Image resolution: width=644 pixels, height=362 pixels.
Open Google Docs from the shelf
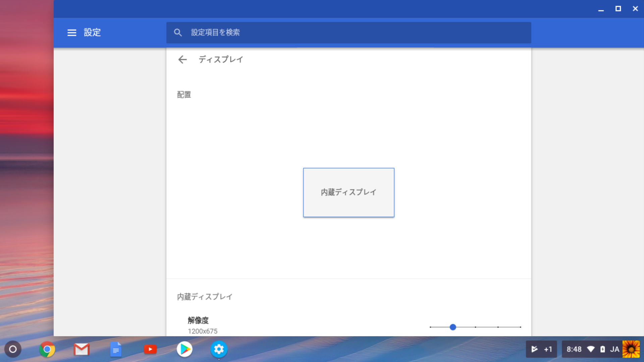click(x=116, y=349)
